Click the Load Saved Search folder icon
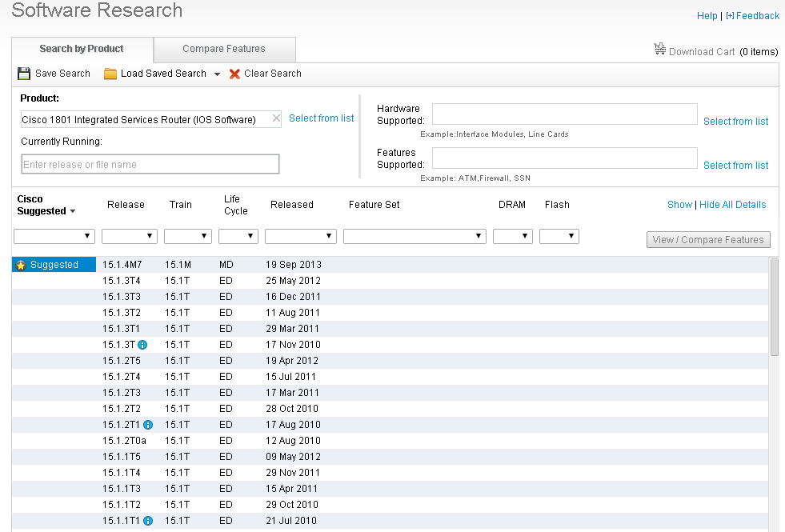This screenshot has width=785, height=532. click(x=110, y=74)
